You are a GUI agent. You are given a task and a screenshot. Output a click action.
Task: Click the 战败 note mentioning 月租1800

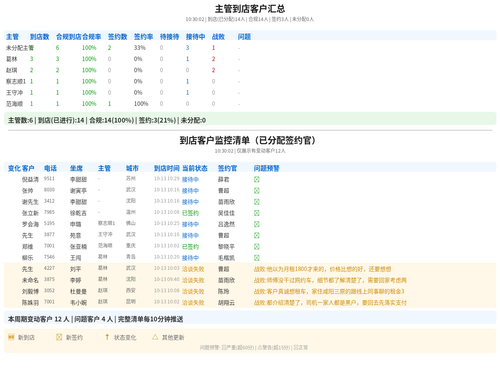(322, 269)
